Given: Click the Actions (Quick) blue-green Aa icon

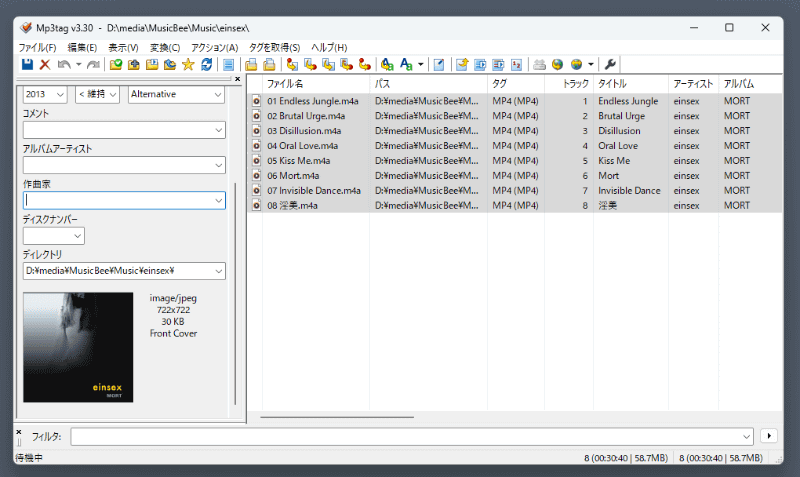Looking at the screenshot, I should (x=406, y=64).
